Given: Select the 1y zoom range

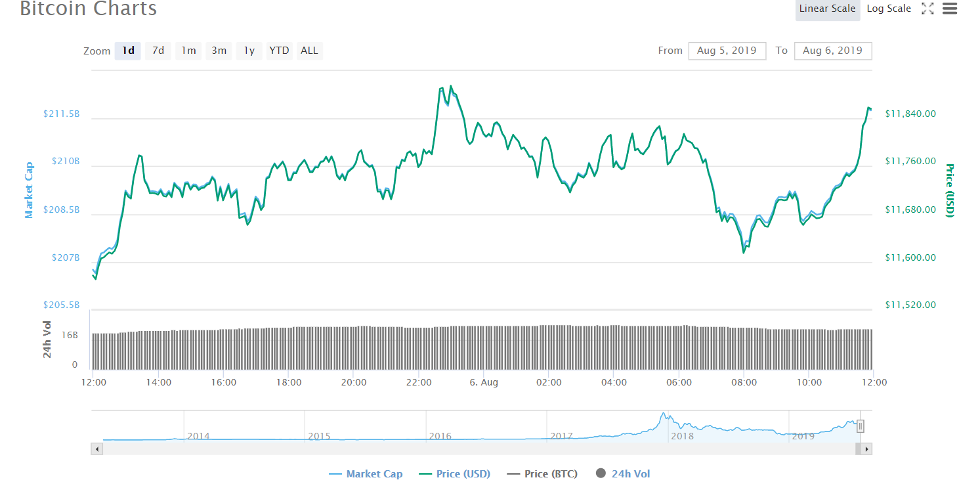Looking at the screenshot, I should (x=249, y=51).
